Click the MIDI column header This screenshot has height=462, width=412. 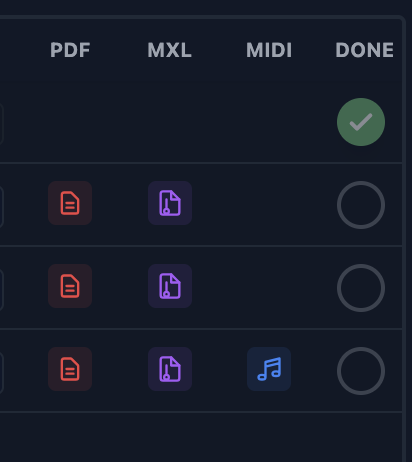pos(269,50)
